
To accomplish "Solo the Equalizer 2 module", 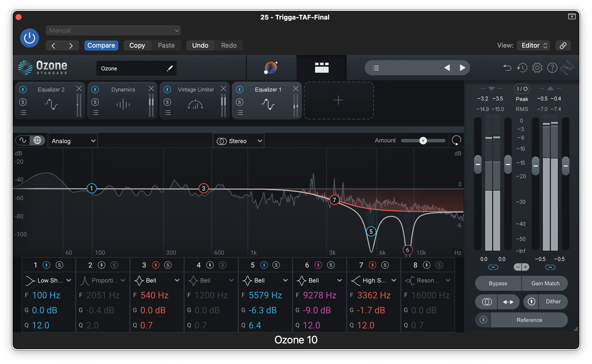I will pos(23,102).
